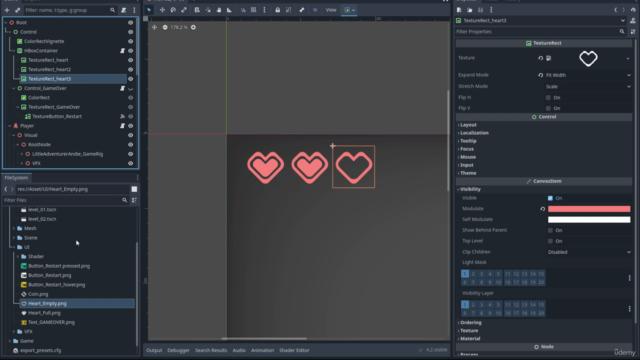Attach a script to the selected node
This screenshot has height=360, width=640.
click(x=124, y=10)
